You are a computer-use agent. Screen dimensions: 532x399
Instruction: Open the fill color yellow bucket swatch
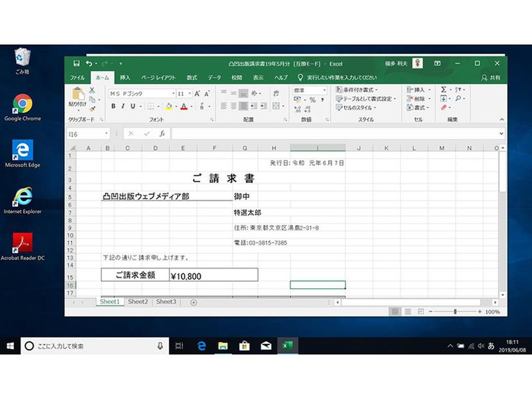click(x=169, y=106)
